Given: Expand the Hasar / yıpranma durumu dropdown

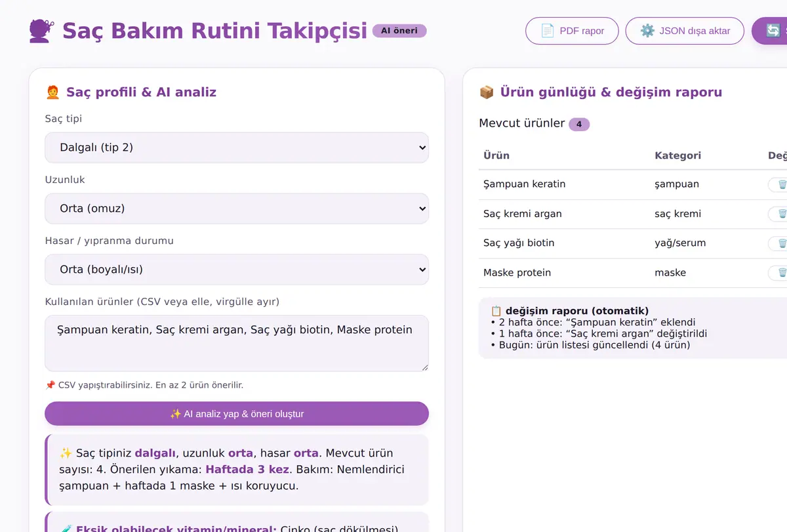Looking at the screenshot, I should click(237, 270).
